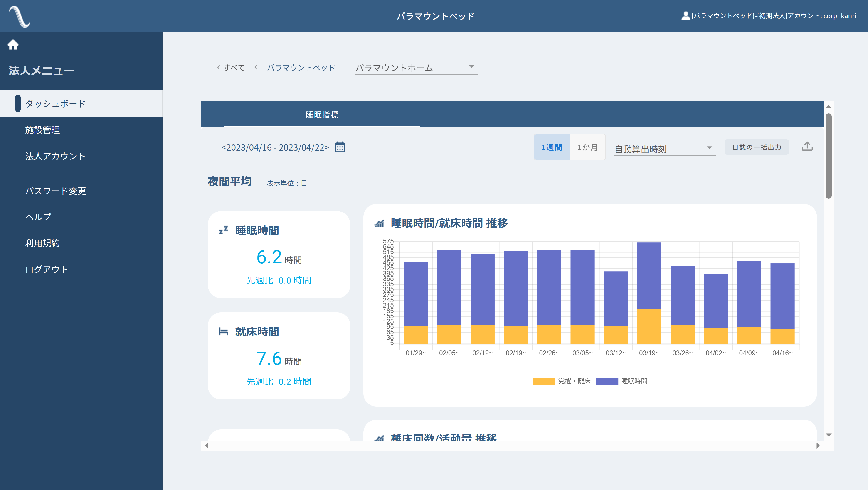
Task: Click パラマウントベッド breadcrumb link
Action: (301, 68)
